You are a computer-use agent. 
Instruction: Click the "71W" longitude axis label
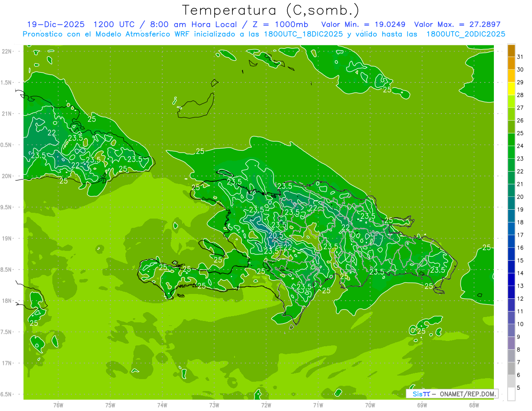(318, 405)
